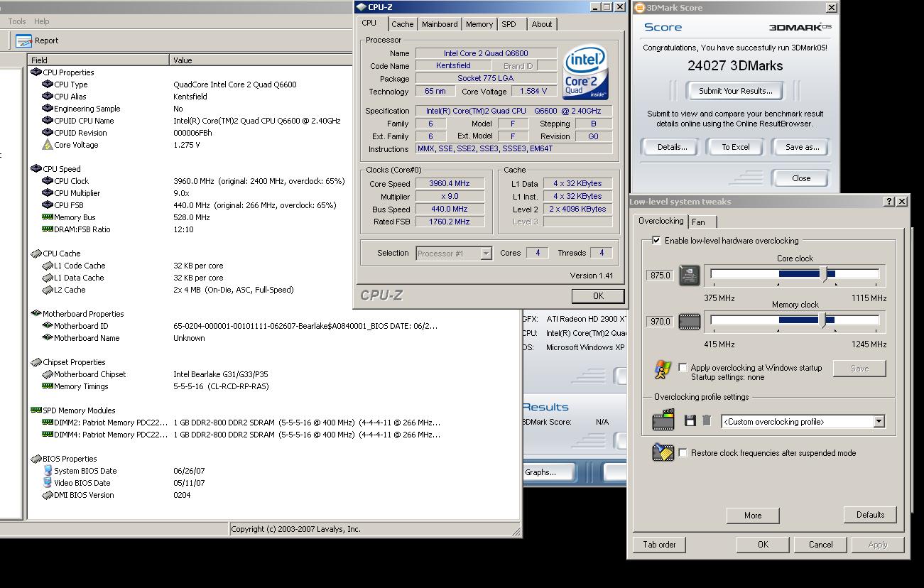Click the 3DMark Score window title icon

(x=638, y=8)
